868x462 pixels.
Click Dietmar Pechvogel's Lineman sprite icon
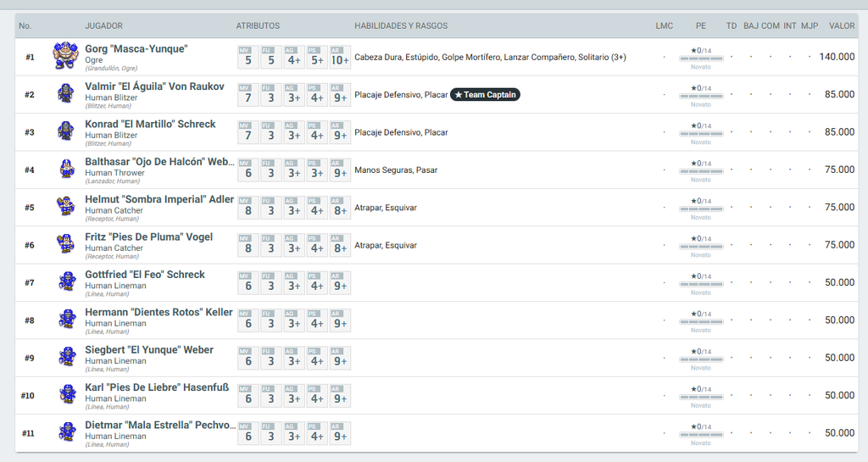point(67,431)
